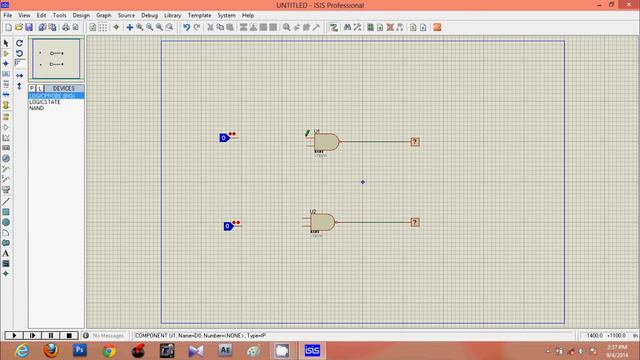This screenshot has height=360, width=640.
Task: Toggle wire auto-router
Action: click(334, 27)
